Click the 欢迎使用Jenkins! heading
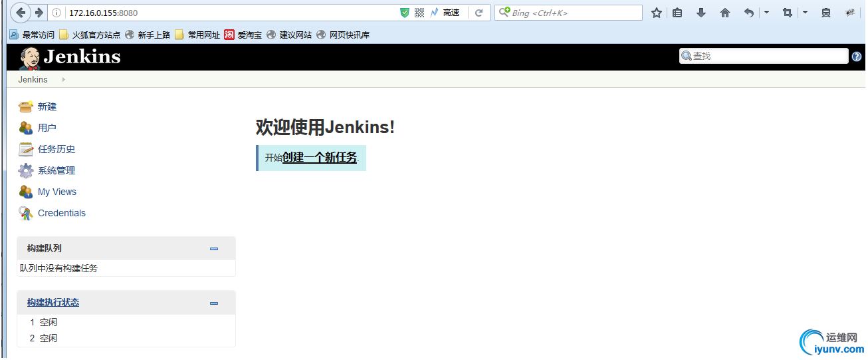 point(325,127)
